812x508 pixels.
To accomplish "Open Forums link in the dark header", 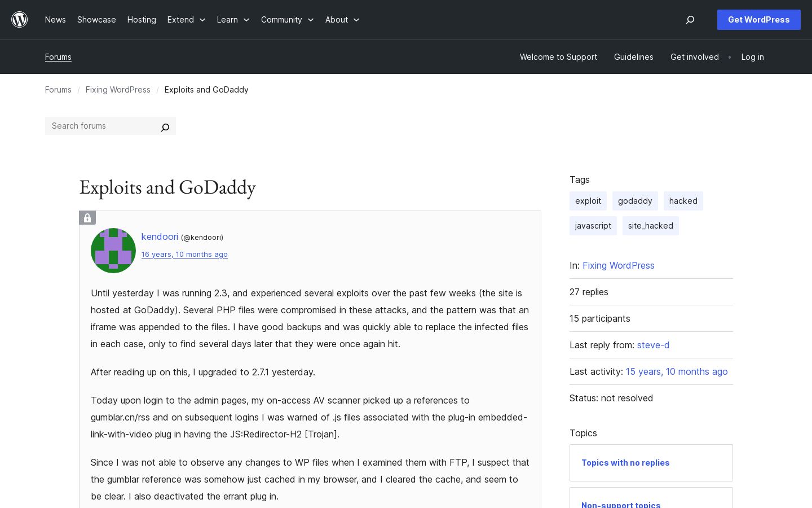I will coord(58,57).
